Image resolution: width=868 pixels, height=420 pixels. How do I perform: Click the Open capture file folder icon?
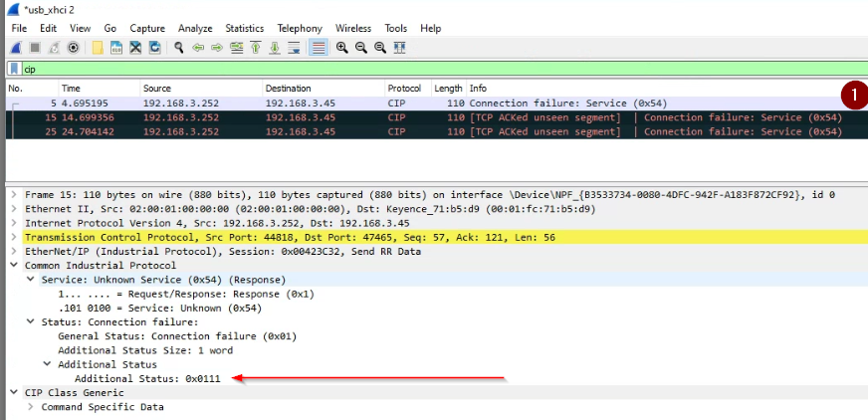[98, 48]
